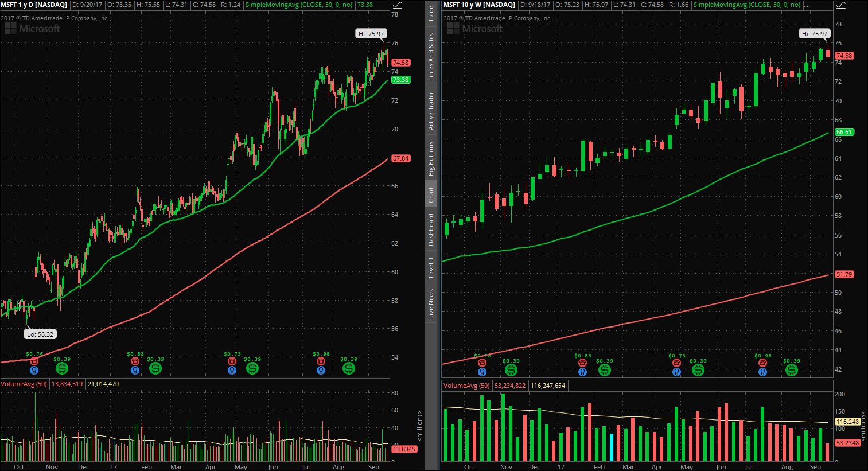This screenshot has height=471, width=868.
Task: Click the D: 9/20/17 date in daily header
Action: coord(88,5)
